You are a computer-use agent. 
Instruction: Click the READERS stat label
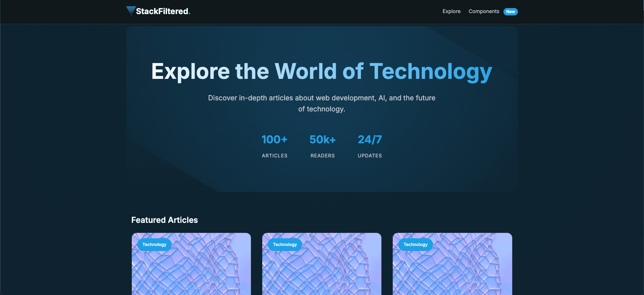point(322,156)
